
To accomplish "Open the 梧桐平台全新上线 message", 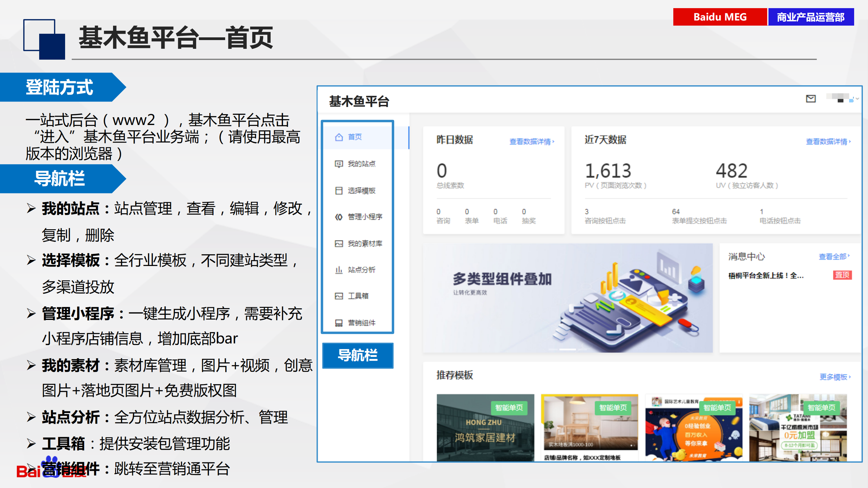I will point(766,276).
